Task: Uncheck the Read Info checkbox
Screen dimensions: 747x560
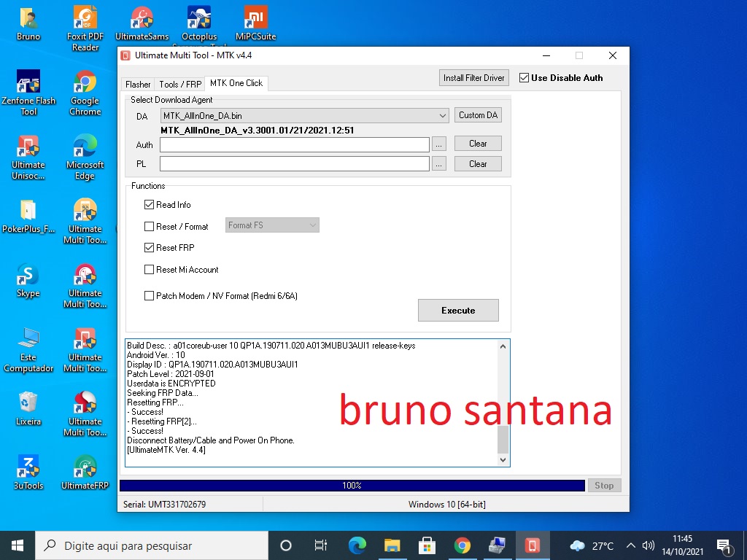Action: pyautogui.click(x=149, y=205)
